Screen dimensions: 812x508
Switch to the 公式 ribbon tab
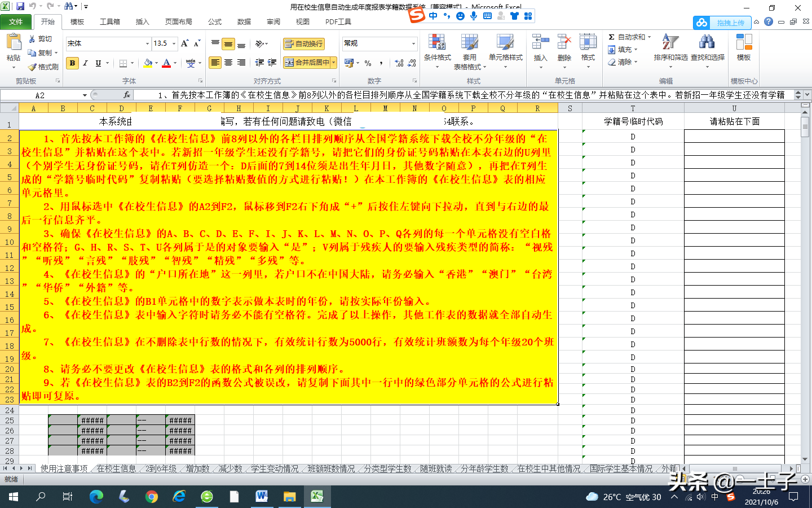click(x=214, y=21)
